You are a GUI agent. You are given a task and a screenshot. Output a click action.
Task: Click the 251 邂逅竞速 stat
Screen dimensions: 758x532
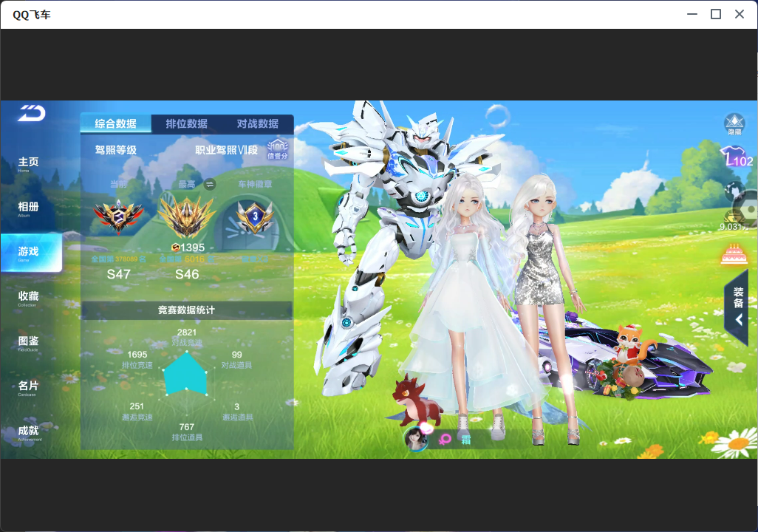pos(137,411)
